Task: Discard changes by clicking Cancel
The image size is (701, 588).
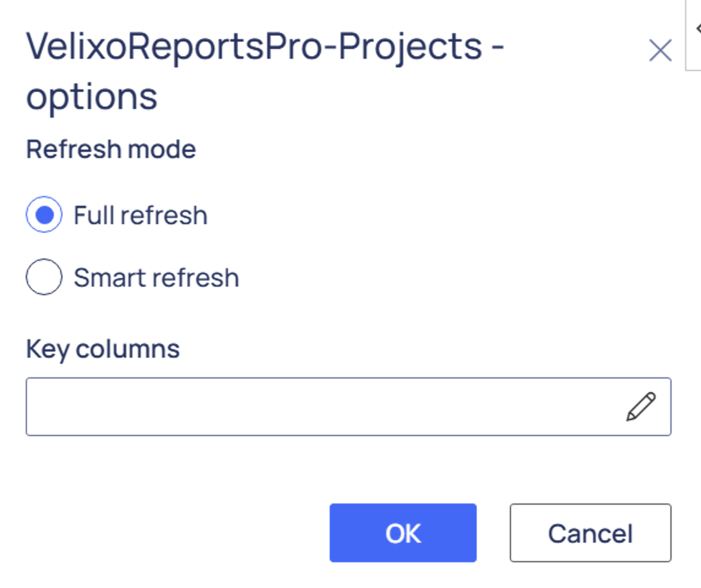Action: click(590, 533)
